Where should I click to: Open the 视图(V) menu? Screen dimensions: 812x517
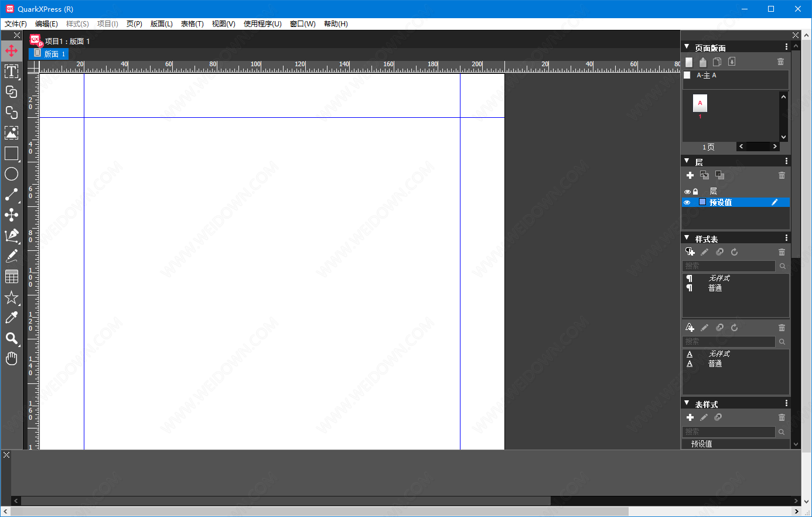point(223,24)
